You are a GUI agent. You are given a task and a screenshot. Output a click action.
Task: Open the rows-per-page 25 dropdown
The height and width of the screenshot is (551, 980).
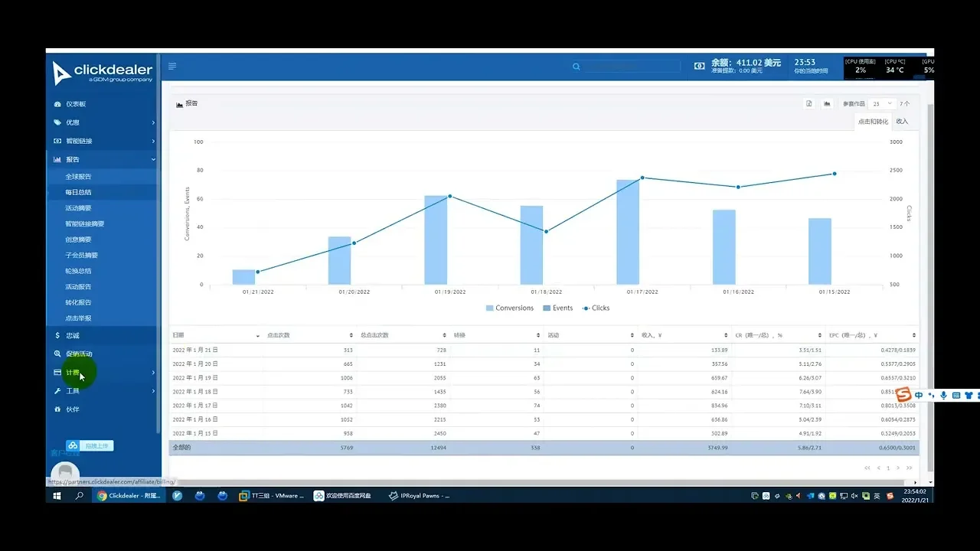click(882, 103)
